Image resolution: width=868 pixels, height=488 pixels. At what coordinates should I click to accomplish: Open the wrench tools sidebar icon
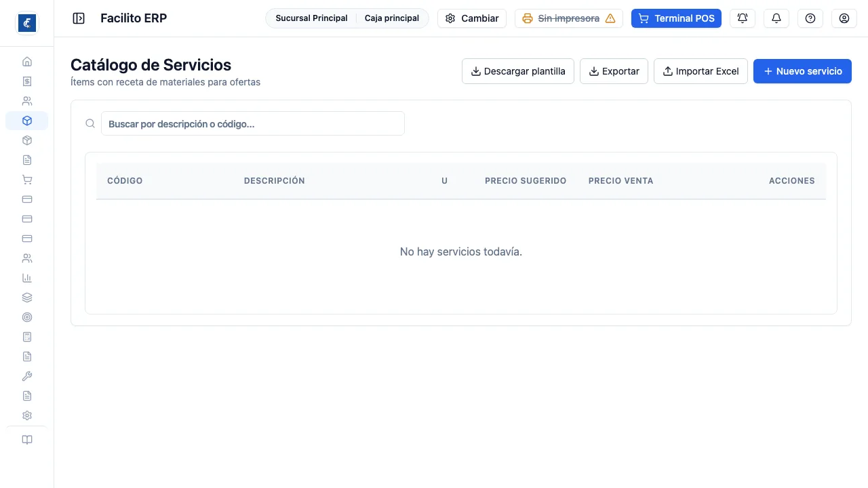(x=27, y=376)
